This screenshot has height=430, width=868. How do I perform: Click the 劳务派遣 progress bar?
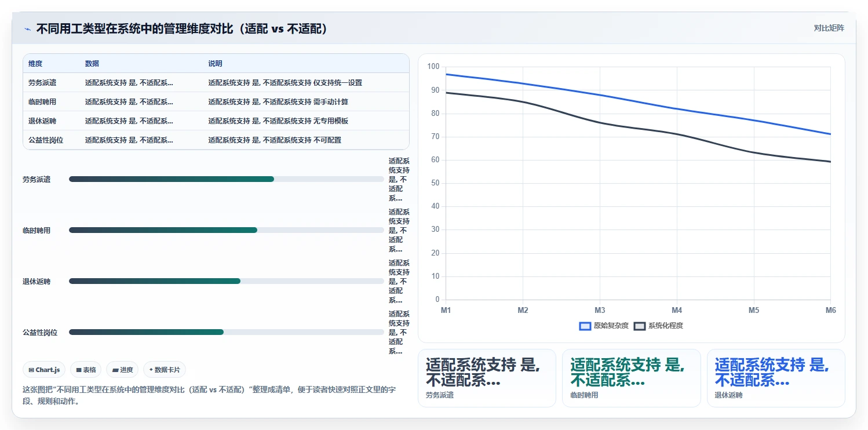[227, 179]
